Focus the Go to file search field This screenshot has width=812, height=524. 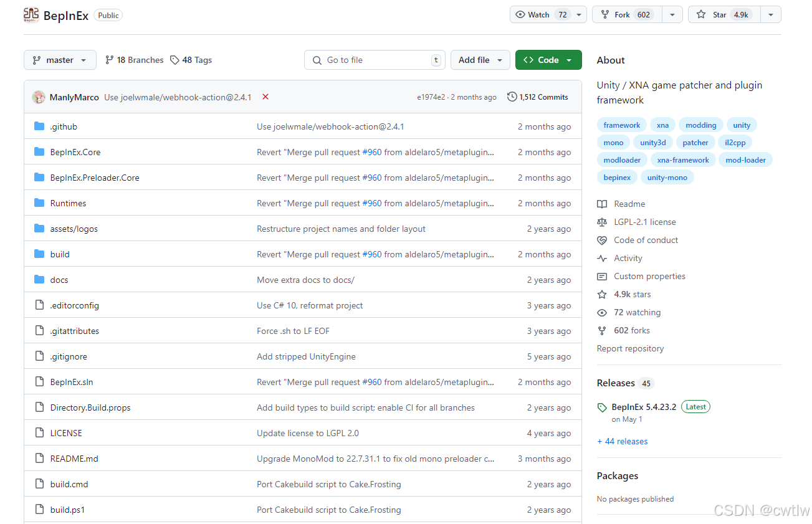375,60
